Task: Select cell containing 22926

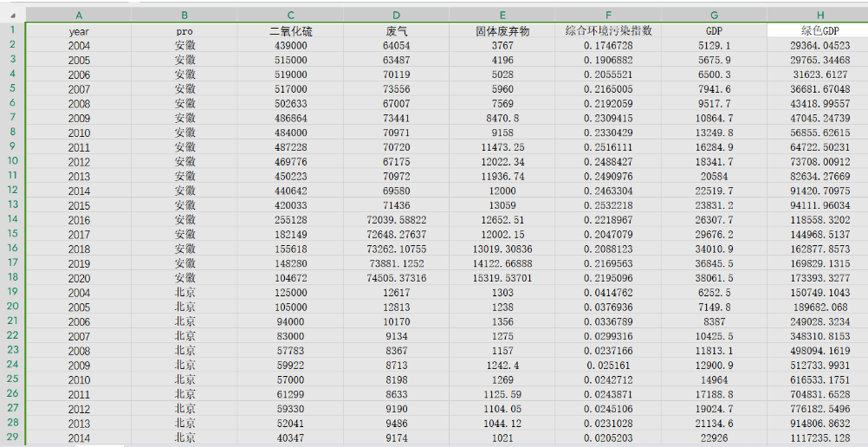Action: [x=714, y=437]
